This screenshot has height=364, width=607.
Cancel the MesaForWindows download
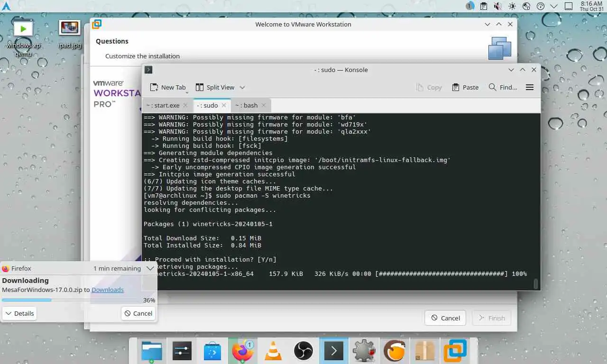(x=138, y=313)
